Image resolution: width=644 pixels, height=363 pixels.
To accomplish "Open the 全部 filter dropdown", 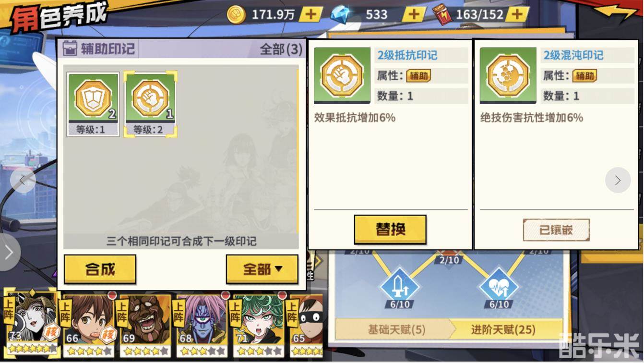I will click(x=262, y=269).
